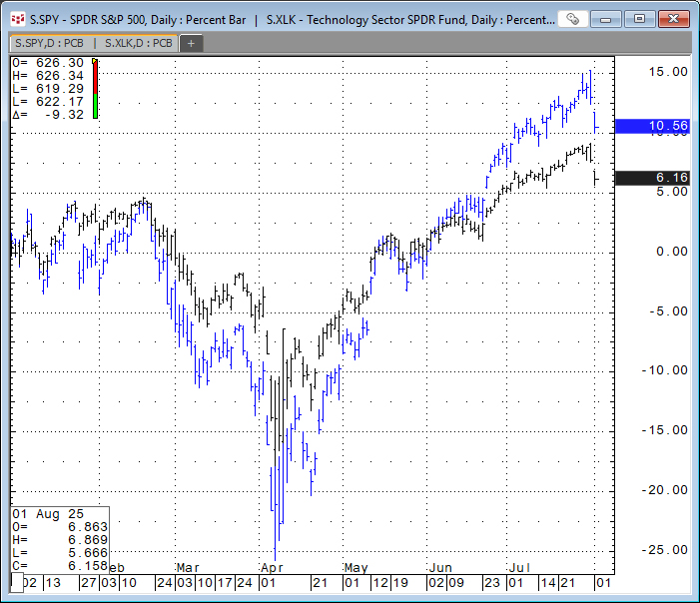Click the CQG app icon in title bar

[18, 19]
